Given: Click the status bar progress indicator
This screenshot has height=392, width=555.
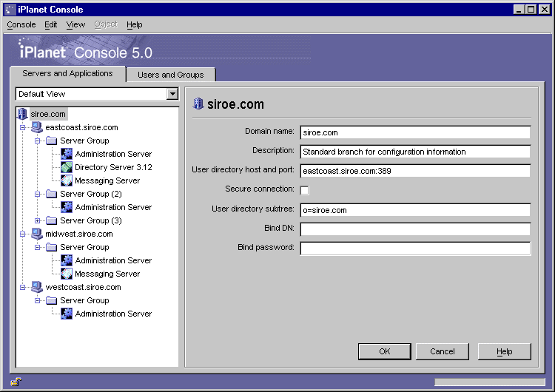Looking at the screenshot, I should click(x=490, y=382).
